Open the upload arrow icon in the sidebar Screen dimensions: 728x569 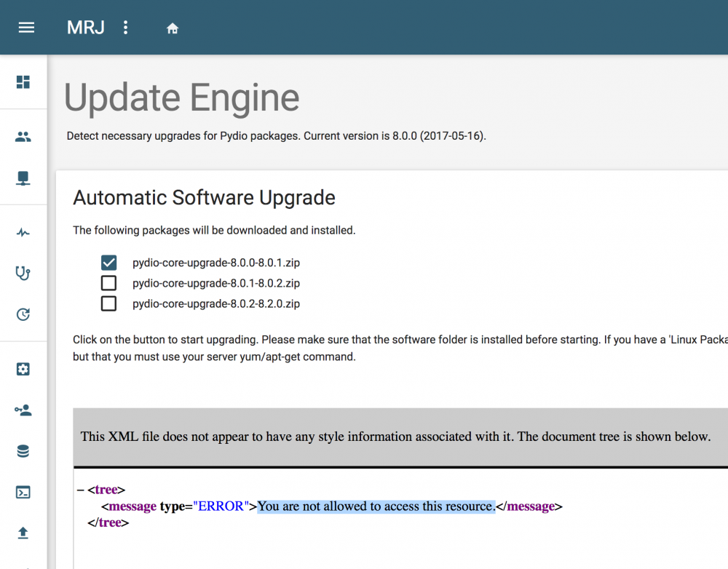pos(23,533)
